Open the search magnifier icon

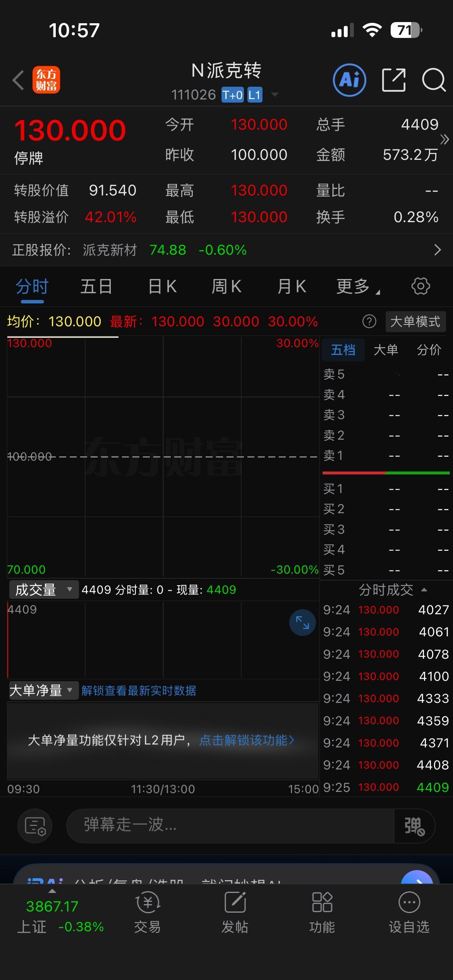[x=434, y=80]
